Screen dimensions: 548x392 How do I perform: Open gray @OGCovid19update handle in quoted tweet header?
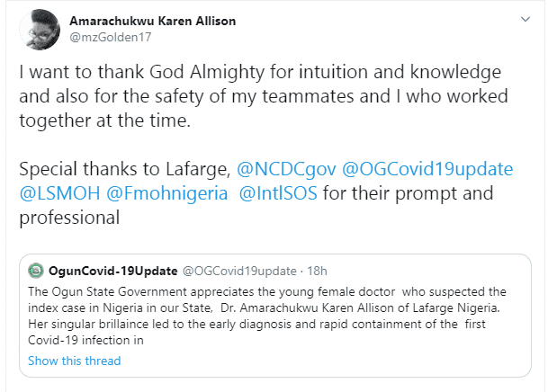238,270
